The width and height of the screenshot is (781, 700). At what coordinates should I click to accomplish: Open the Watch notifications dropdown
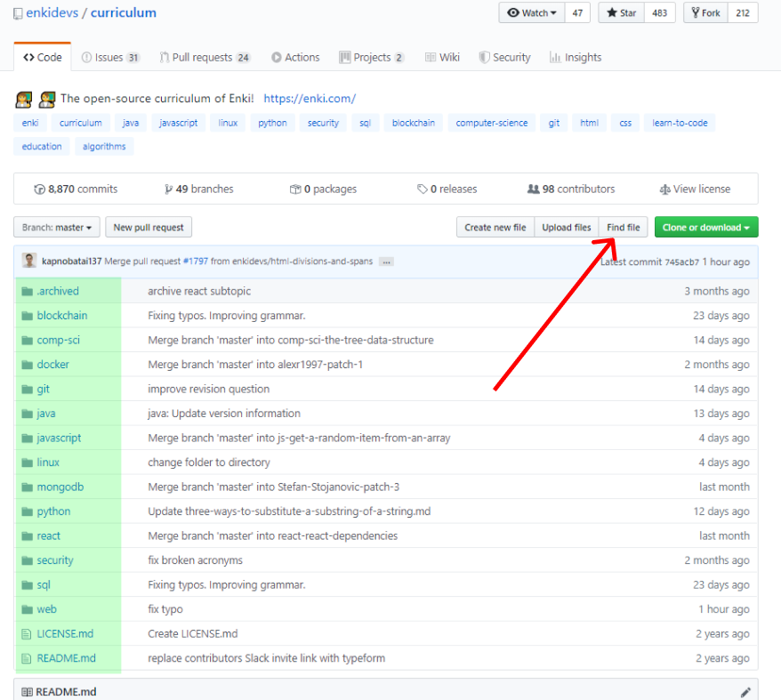(530, 12)
